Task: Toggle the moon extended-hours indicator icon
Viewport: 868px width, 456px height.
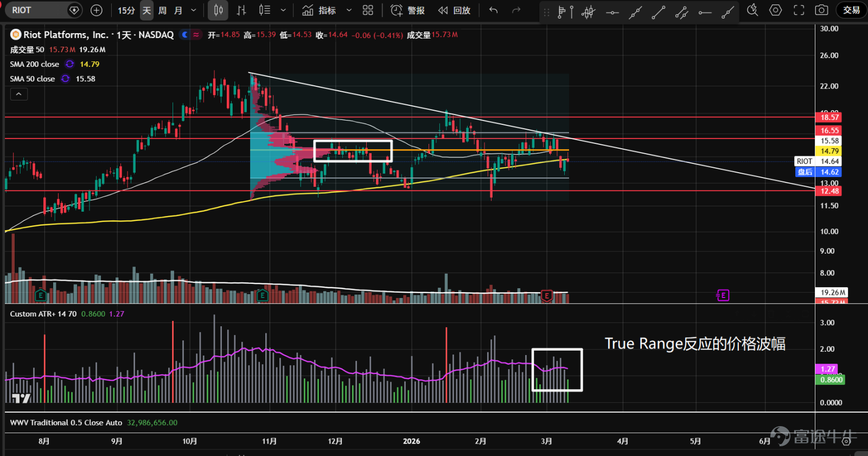Action: pos(186,35)
